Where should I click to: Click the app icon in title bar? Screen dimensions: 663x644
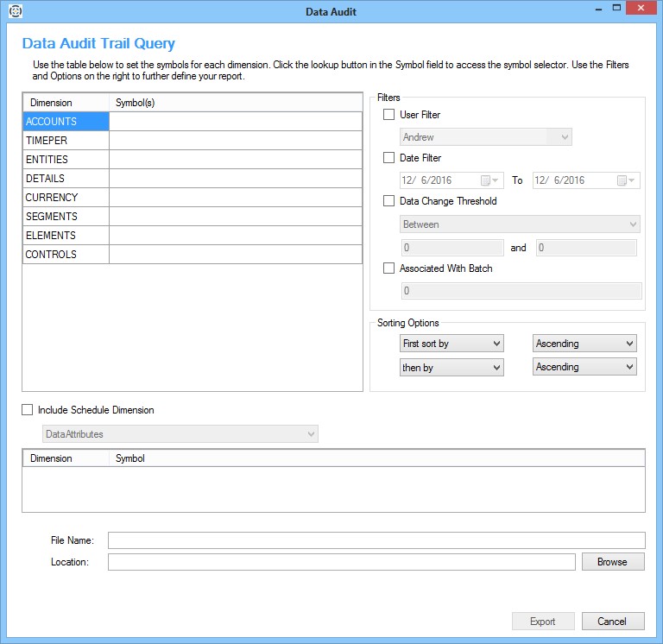[13, 11]
